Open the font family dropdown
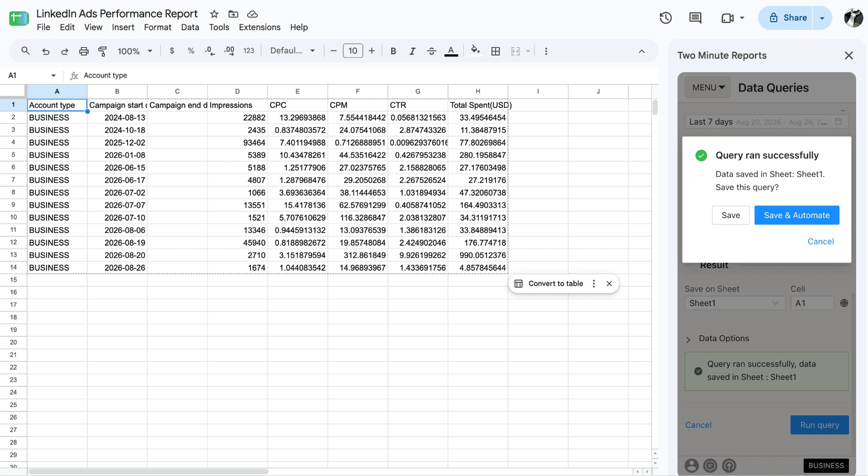868x476 pixels. click(292, 51)
